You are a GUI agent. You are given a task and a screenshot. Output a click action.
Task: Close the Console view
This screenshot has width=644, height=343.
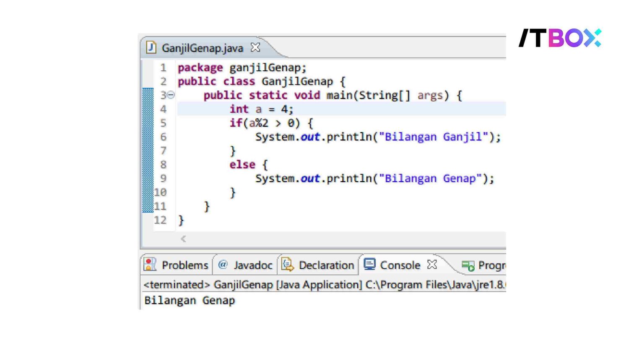click(x=431, y=264)
